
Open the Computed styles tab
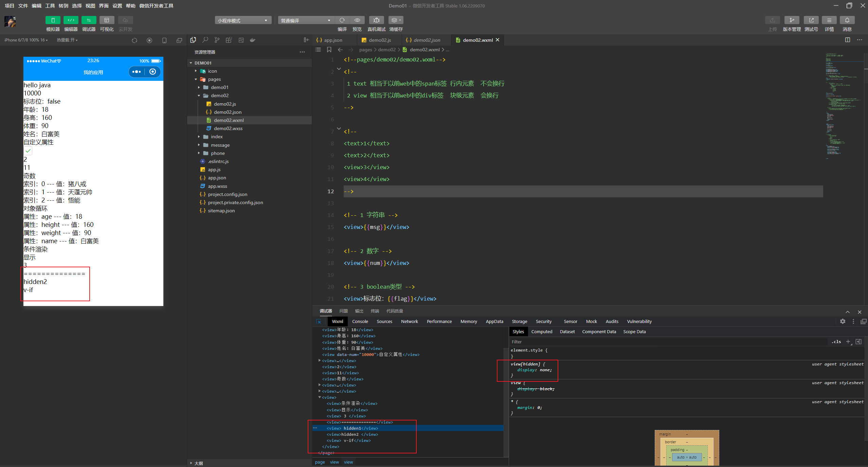(542, 331)
